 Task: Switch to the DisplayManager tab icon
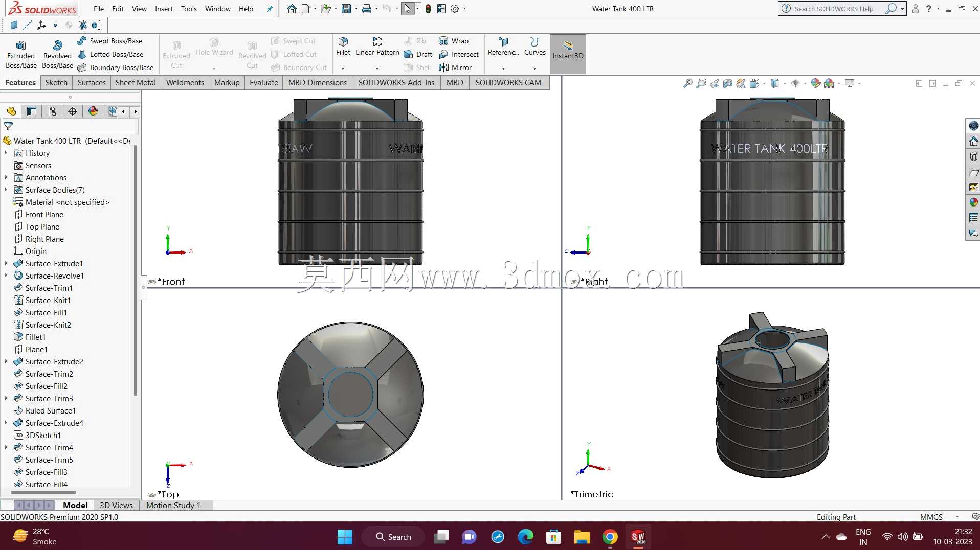pos(93,111)
